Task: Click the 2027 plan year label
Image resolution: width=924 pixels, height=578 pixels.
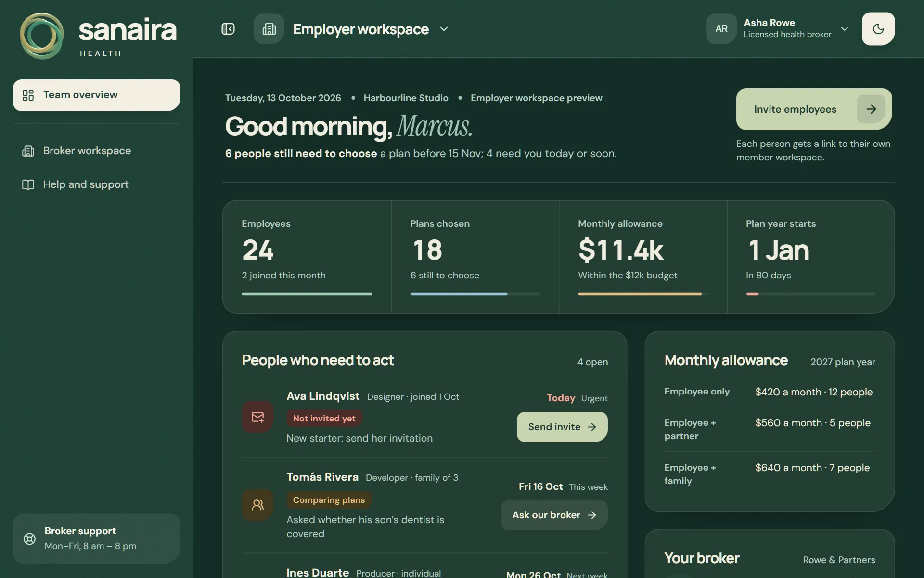Action: 843,362
